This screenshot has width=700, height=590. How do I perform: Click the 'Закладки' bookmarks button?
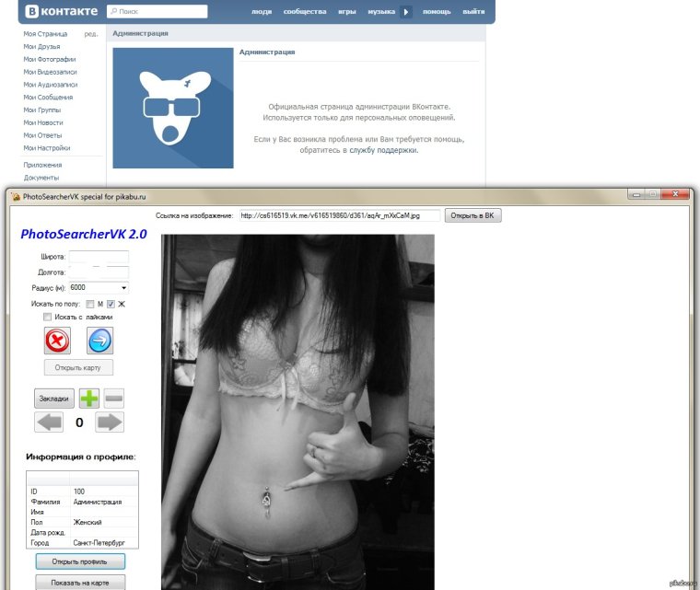[54, 399]
